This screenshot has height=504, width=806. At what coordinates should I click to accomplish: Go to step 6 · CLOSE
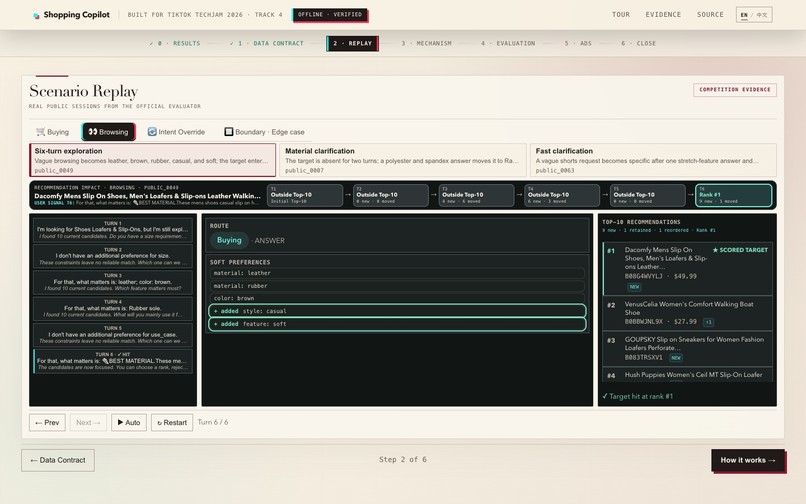(638, 44)
